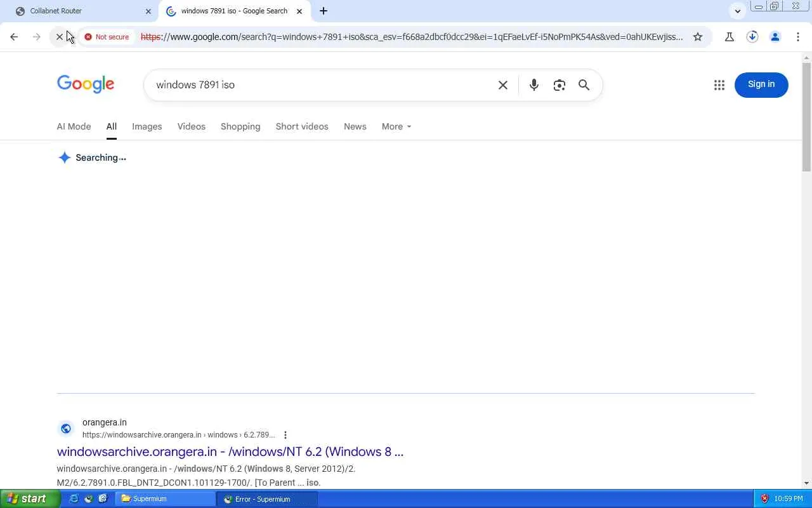This screenshot has width=812, height=508.
Task: Minimize the Supermium browser window
Action: (x=759, y=6)
